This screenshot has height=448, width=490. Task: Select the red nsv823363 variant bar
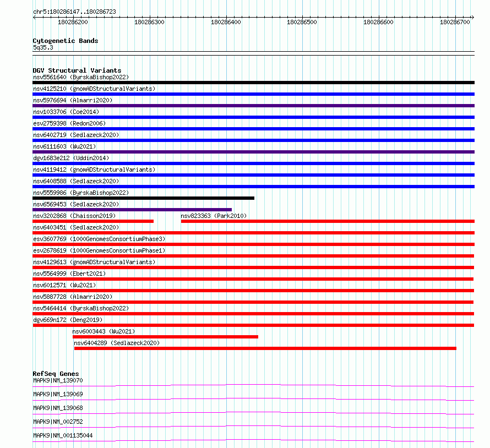coord(328,221)
